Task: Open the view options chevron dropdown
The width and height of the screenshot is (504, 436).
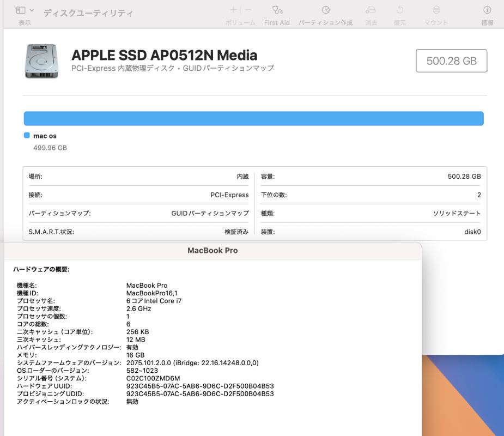Action: (x=32, y=10)
